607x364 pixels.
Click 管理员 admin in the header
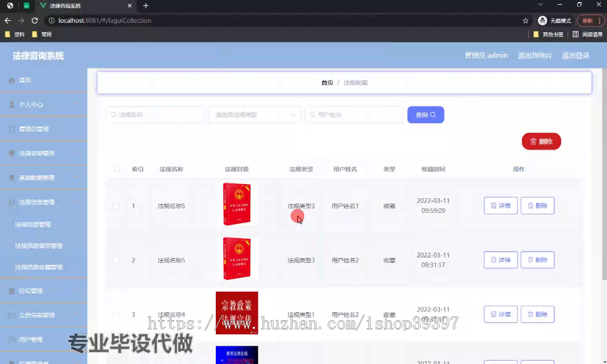tap(486, 55)
